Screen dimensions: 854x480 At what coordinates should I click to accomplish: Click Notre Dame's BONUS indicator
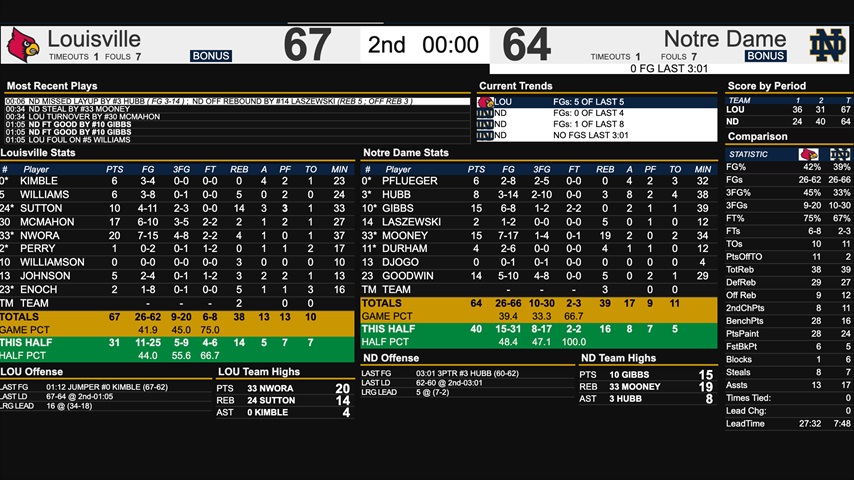[x=765, y=57]
